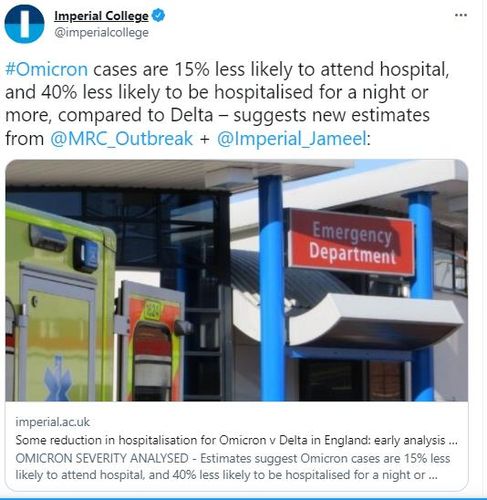Click the 'OMICRON SEVERITY ANALYSED' card description
Viewport: 487px width, 500px height.
(233, 466)
